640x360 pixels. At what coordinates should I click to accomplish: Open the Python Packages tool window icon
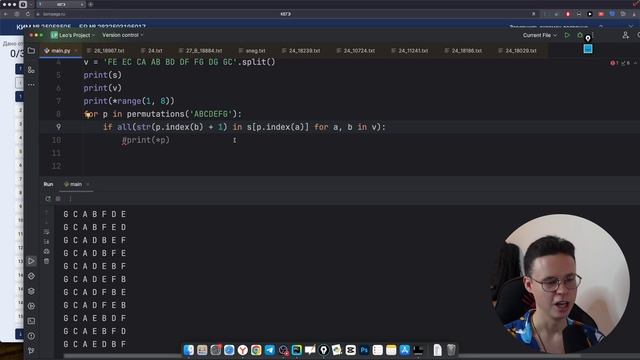click(31, 291)
